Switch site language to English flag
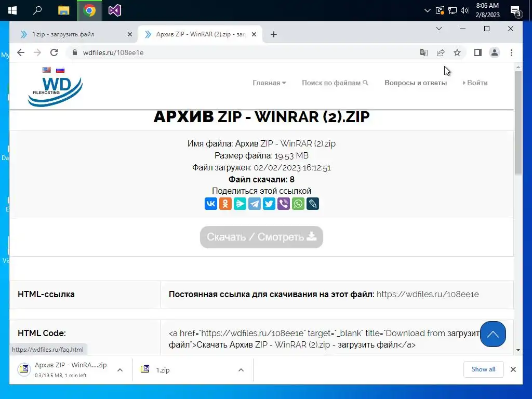 (x=46, y=70)
